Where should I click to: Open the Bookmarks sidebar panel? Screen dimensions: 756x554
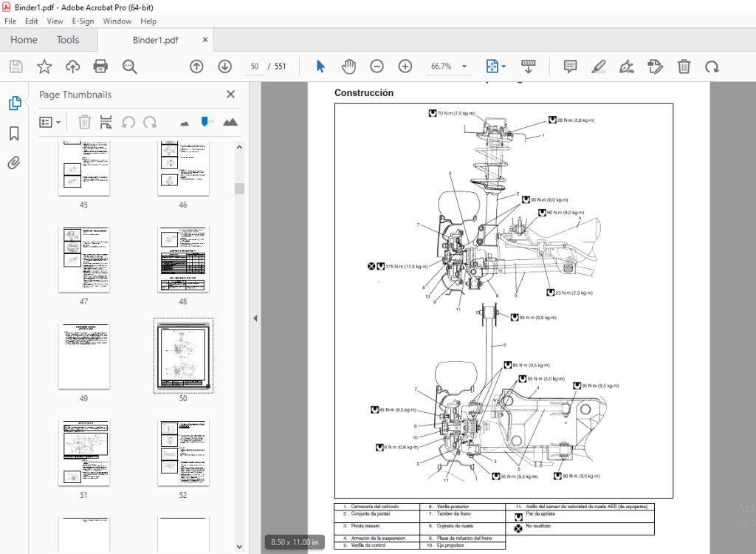tap(14, 134)
